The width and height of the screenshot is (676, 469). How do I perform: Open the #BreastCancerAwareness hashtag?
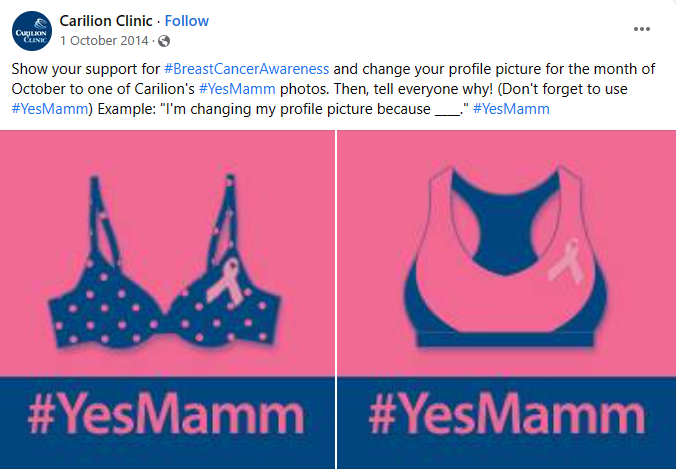tap(245, 70)
